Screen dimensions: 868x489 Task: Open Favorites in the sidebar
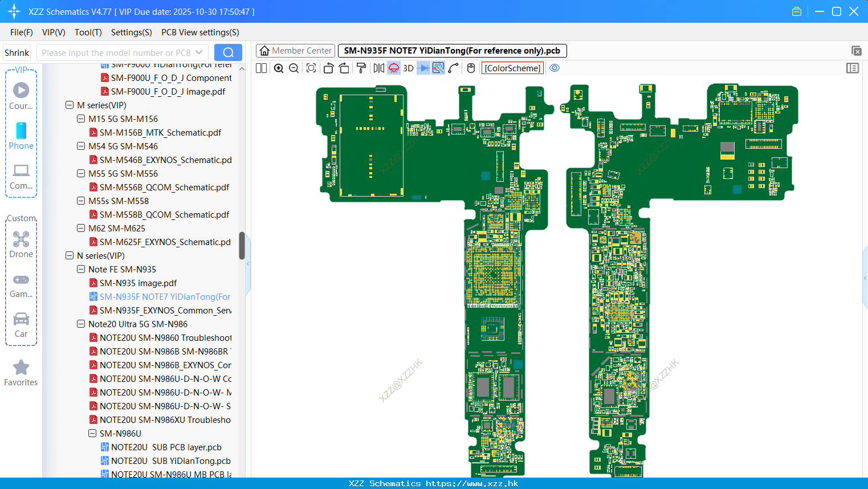[x=21, y=373]
